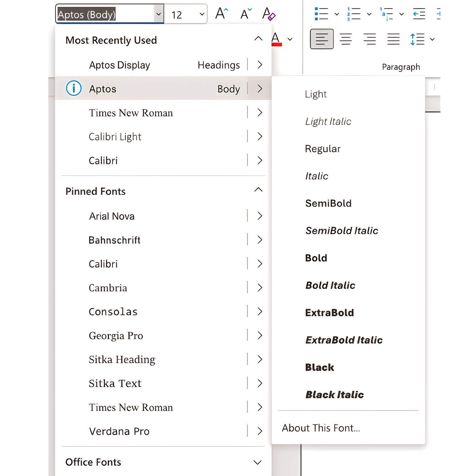
Task: Open submenu arrow for Calibri Light
Action: 260,137
